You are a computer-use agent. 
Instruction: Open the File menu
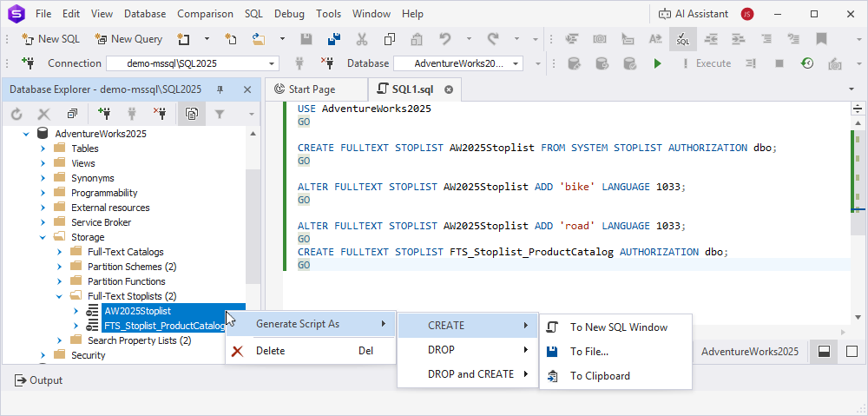coord(43,14)
